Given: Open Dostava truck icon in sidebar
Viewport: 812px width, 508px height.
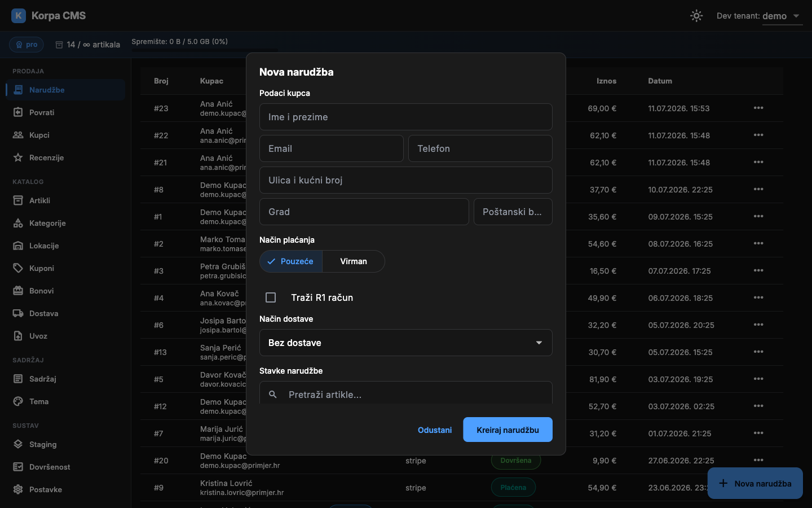Looking at the screenshot, I should 18,313.
